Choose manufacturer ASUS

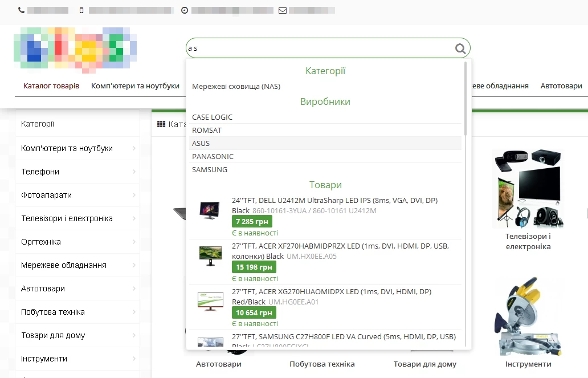[x=325, y=144]
